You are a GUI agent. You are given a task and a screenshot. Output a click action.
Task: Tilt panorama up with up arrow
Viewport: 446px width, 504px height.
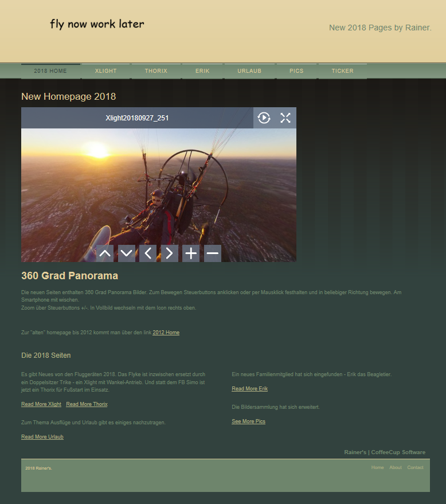click(104, 253)
